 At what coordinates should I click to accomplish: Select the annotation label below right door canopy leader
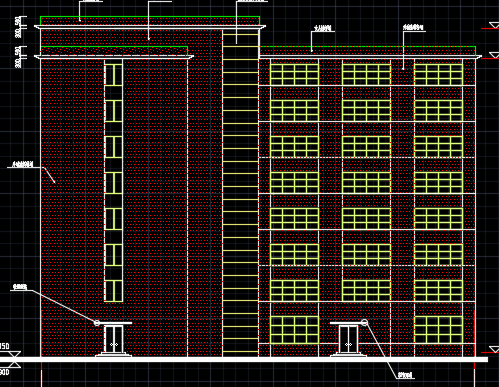coord(405,376)
